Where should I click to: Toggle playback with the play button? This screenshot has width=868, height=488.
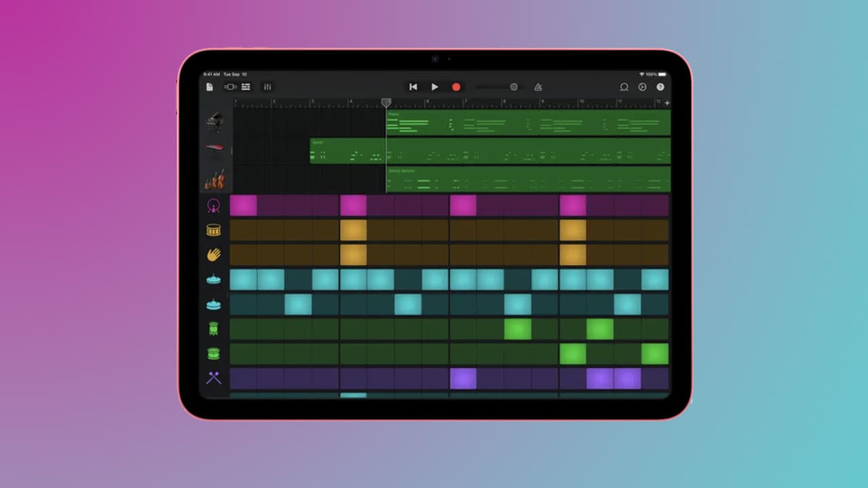click(434, 87)
